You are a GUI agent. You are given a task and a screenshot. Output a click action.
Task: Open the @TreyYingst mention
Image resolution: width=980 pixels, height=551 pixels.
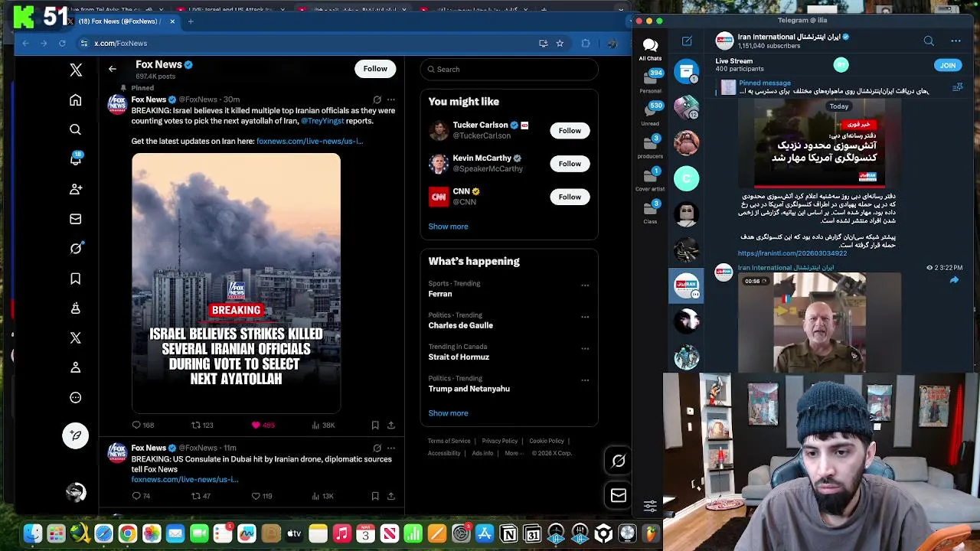(x=322, y=121)
